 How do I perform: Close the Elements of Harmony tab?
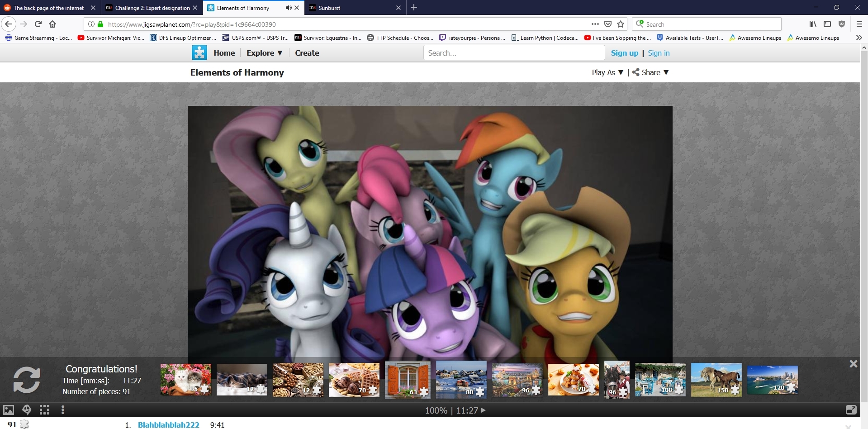click(x=297, y=8)
